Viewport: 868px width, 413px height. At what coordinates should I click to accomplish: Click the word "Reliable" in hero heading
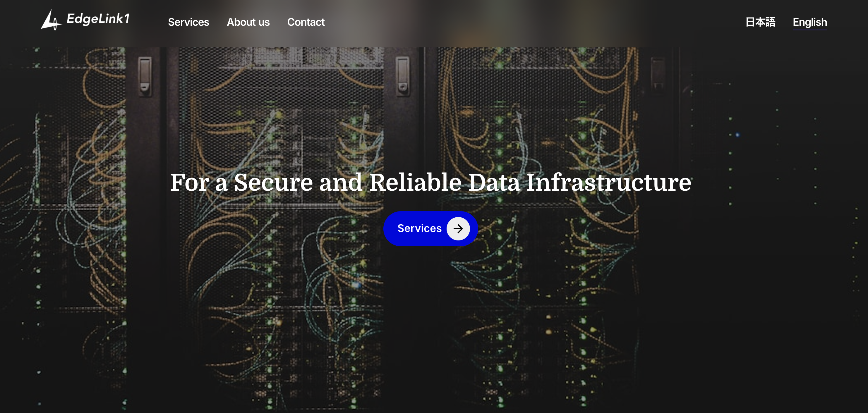coord(415,182)
